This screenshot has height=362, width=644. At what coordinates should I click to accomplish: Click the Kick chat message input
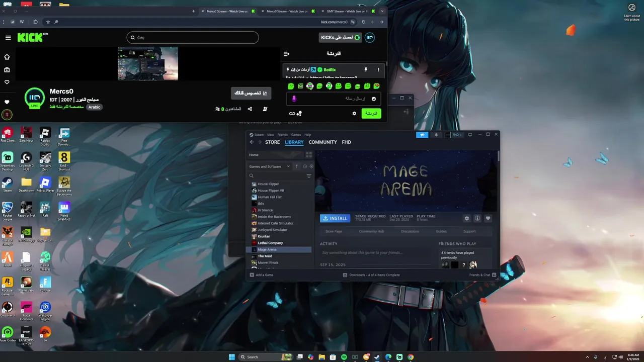click(334, 99)
